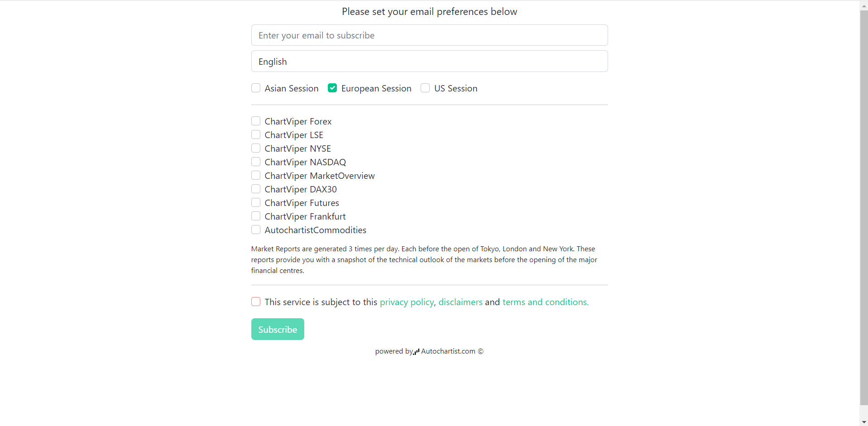The height and width of the screenshot is (426, 868).
Task: Check the ChartViper LSE option
Action: click(256, 134)
